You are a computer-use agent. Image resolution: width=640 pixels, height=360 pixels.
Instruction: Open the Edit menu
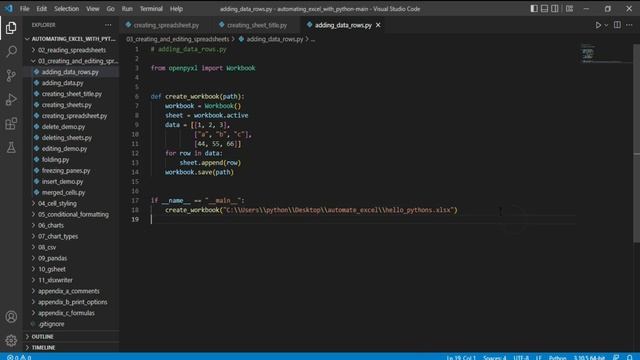(42, 9)
